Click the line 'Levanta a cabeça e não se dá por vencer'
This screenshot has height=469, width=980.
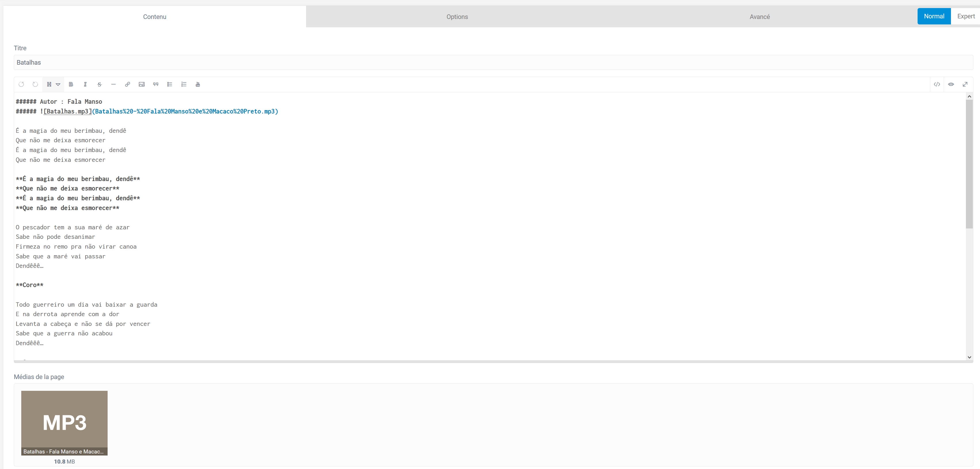(x=83, y=324)
